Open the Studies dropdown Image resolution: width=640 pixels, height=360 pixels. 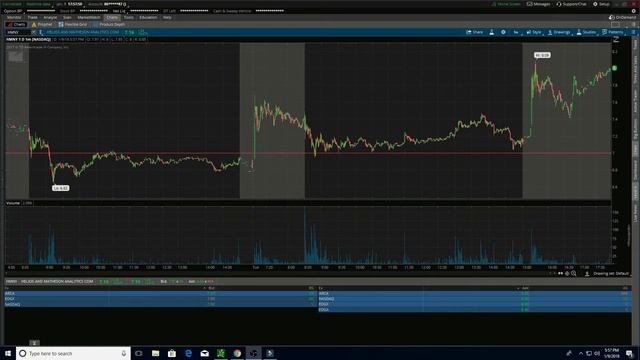586,32
